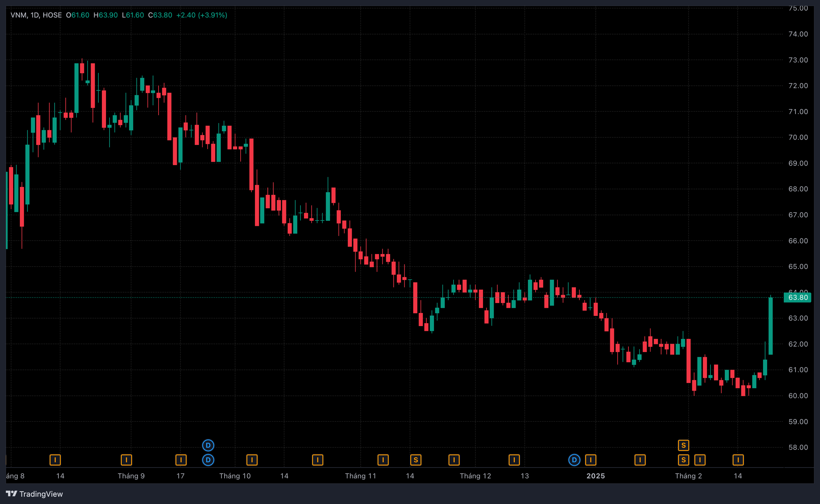Viewport: 820px width, 504px height.
Task: Click the high value H63.90
Action: pyautogui.click(x=105, y=15)
